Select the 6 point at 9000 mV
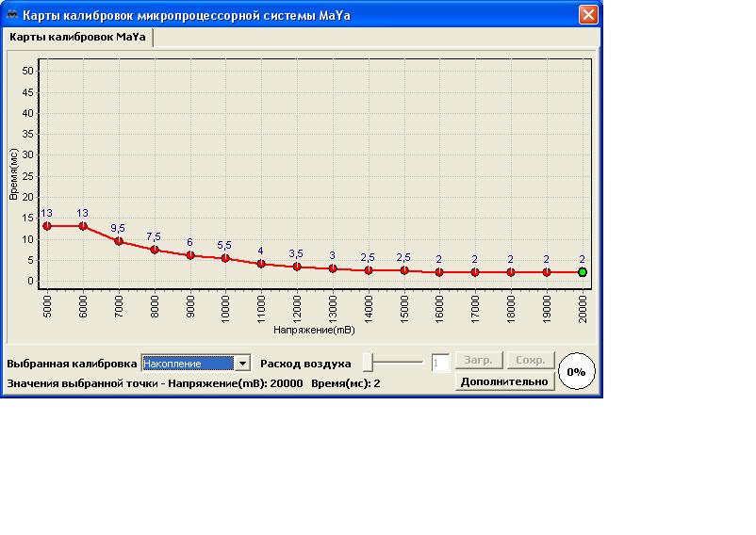 click(190, 255)
